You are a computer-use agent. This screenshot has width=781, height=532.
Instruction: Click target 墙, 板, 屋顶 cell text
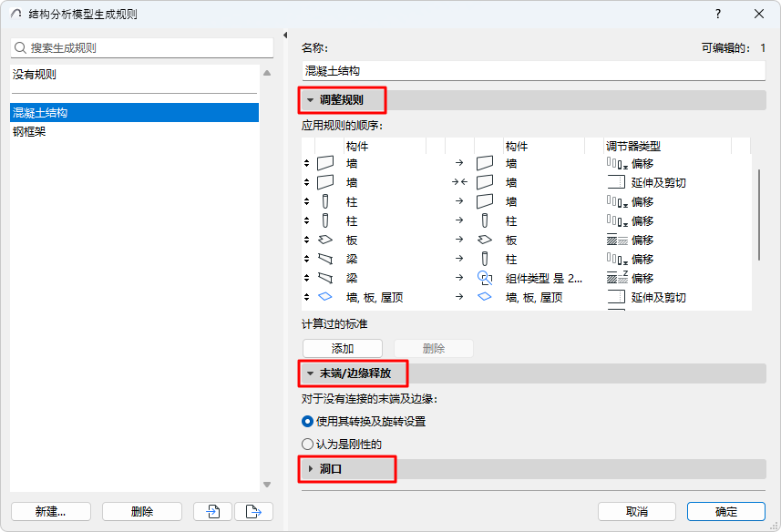(534, 297)
